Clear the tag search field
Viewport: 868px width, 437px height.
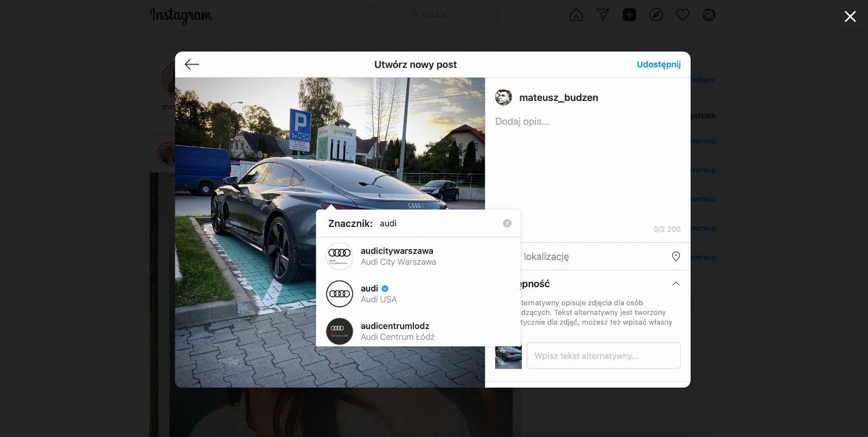tap(507, 223)
